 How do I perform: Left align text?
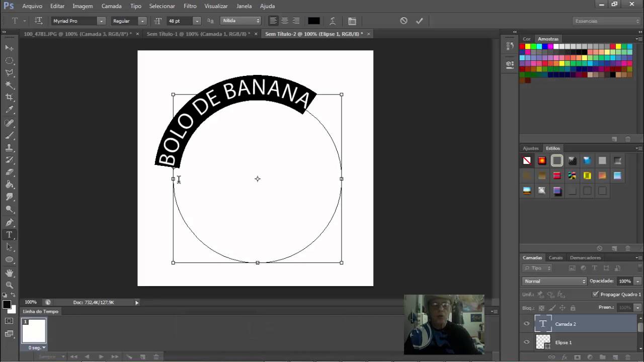click(x=273, y=21)
